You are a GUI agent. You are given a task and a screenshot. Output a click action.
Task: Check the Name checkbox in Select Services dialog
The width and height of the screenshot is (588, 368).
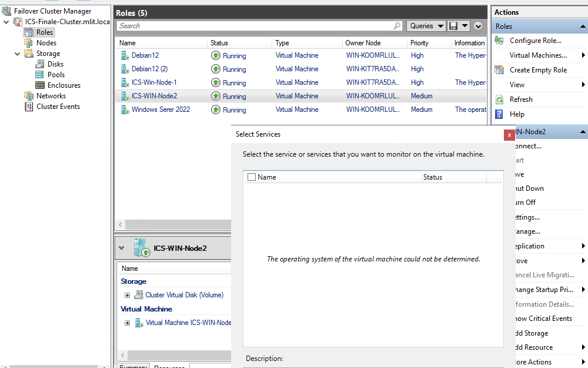click(252, 177)
